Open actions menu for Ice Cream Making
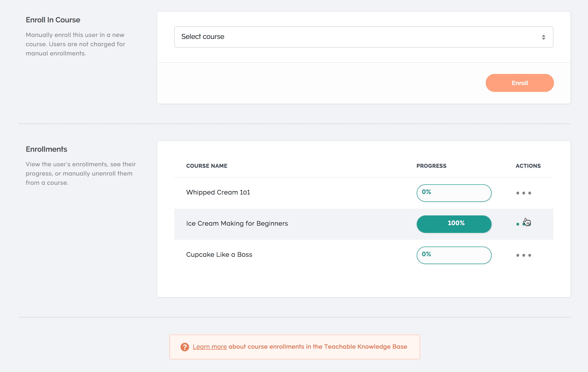Screen dimensions: 588x372 tap(524, 224)
